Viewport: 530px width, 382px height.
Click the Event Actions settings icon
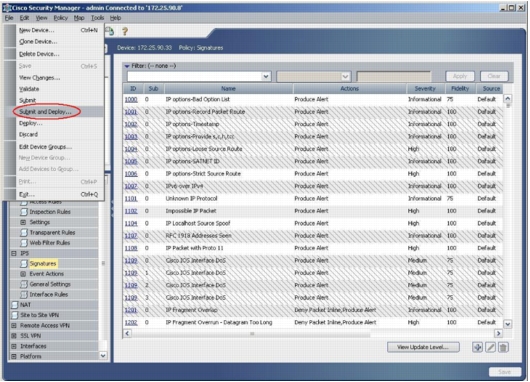pos(23,274)
